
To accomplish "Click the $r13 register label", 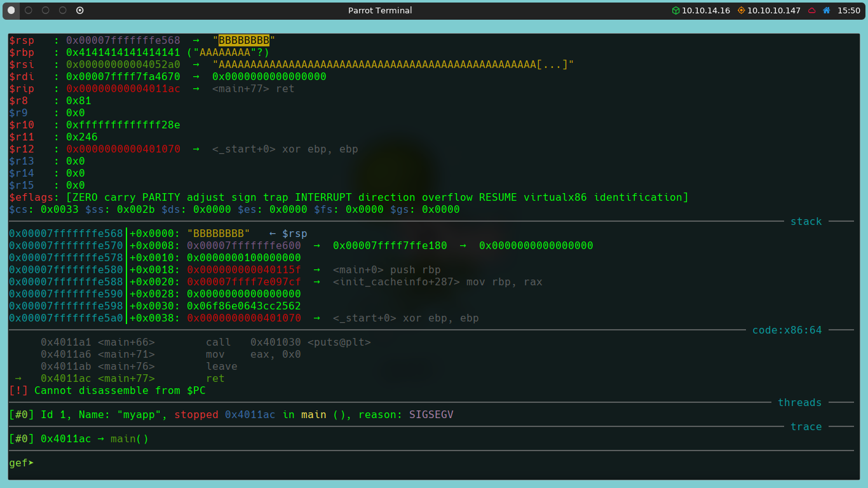I will coord(22,161).
